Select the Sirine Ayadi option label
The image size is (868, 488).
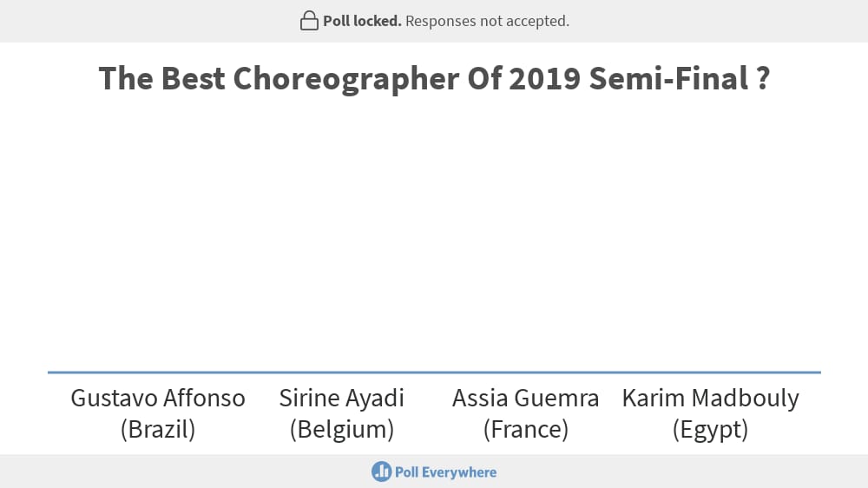[x=341, y=399]
